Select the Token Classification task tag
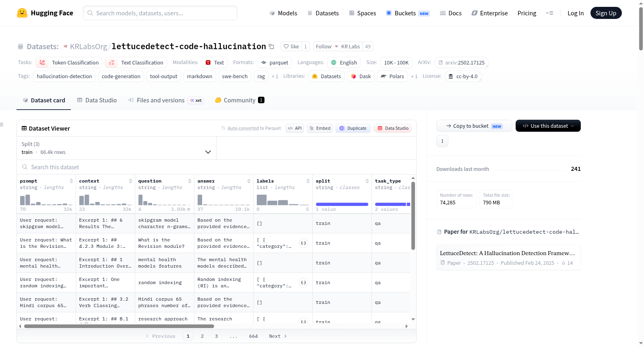 pyautogui.click(x=69, y=62)
